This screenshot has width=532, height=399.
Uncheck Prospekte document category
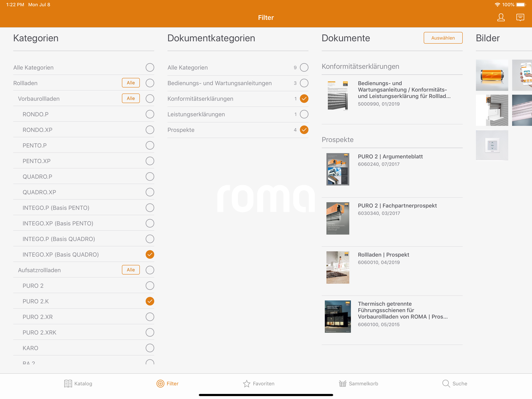click(304, 130)
